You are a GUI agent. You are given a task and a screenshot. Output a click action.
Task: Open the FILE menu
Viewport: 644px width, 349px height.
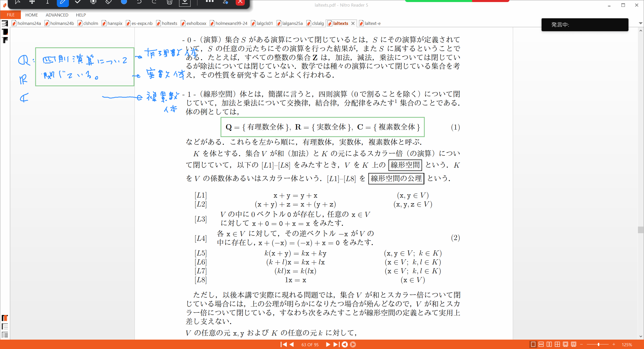point(10,15)
